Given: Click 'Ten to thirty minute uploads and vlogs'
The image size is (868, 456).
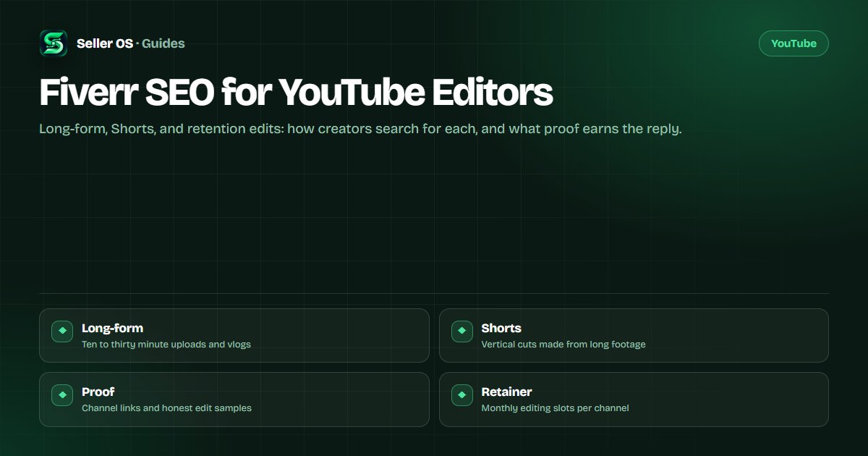Looking at the screenshot, I should tap(166, 345).
